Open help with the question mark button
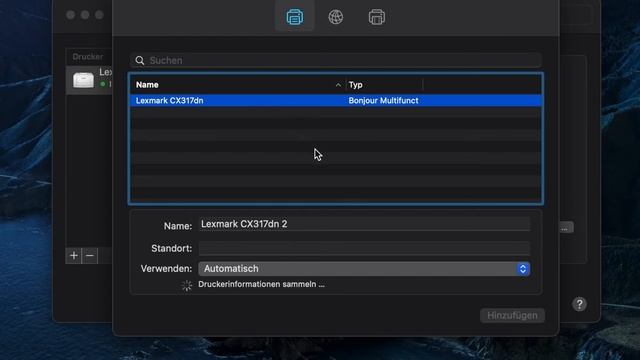 579,304
